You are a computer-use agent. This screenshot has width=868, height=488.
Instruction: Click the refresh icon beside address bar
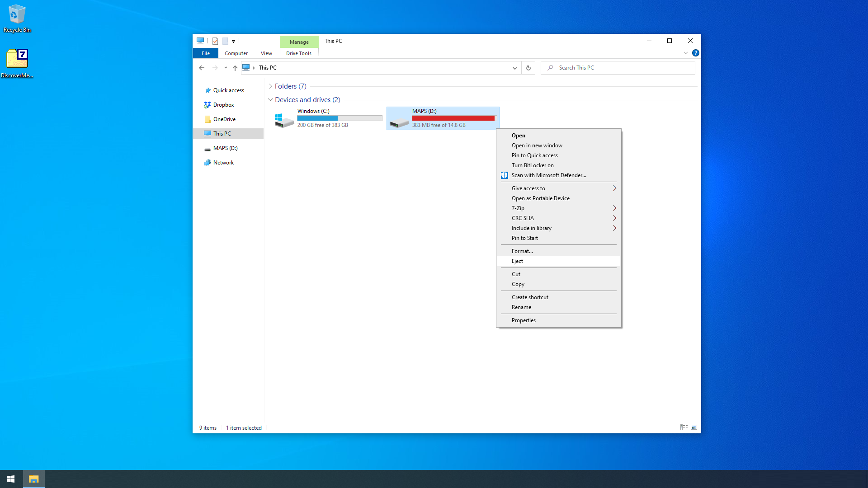click(x=528, y=68)
